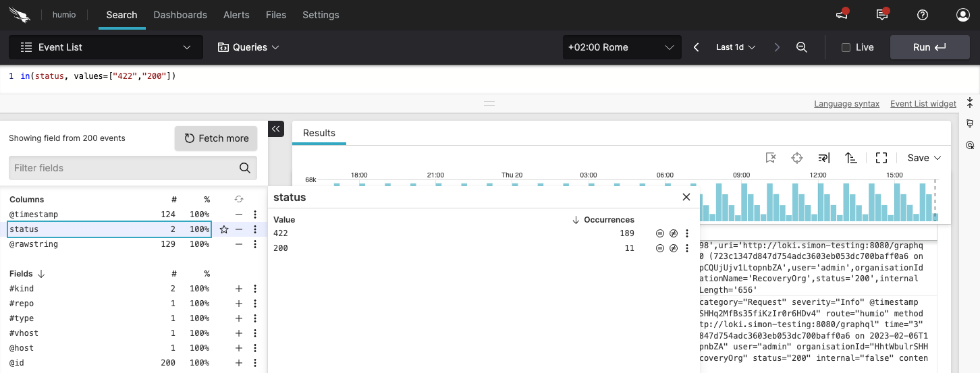980x373 pixels.
Task: Go to the Dashboards tab
Action: point(180,15)
